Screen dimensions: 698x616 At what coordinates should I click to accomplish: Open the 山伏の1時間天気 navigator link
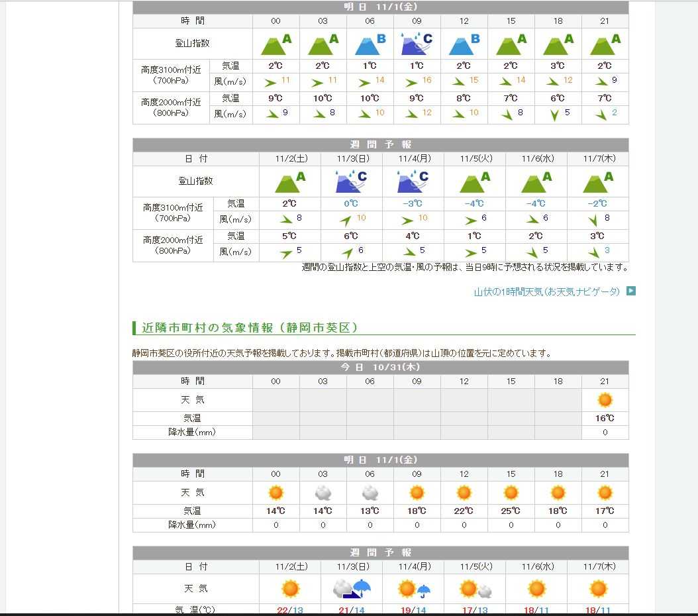(547, 291)
